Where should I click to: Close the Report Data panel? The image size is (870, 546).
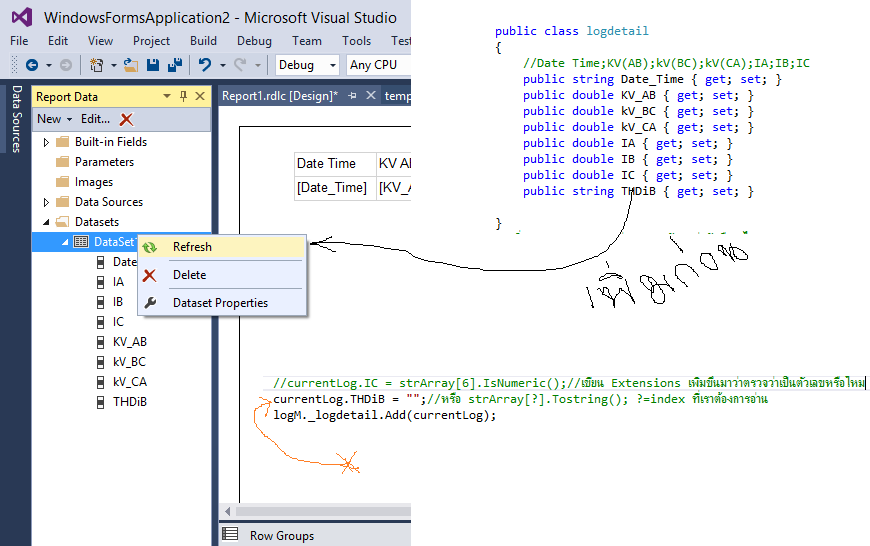click(200, 96)
